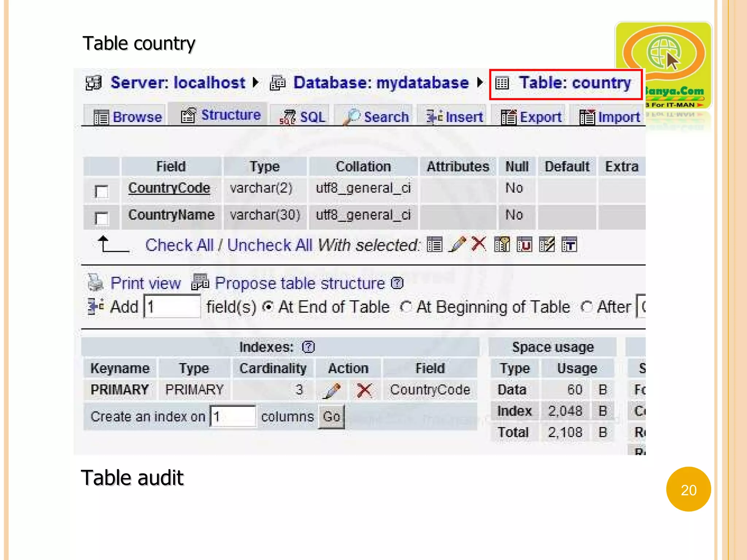Click the Add field(s) number input

coord(172,307)
